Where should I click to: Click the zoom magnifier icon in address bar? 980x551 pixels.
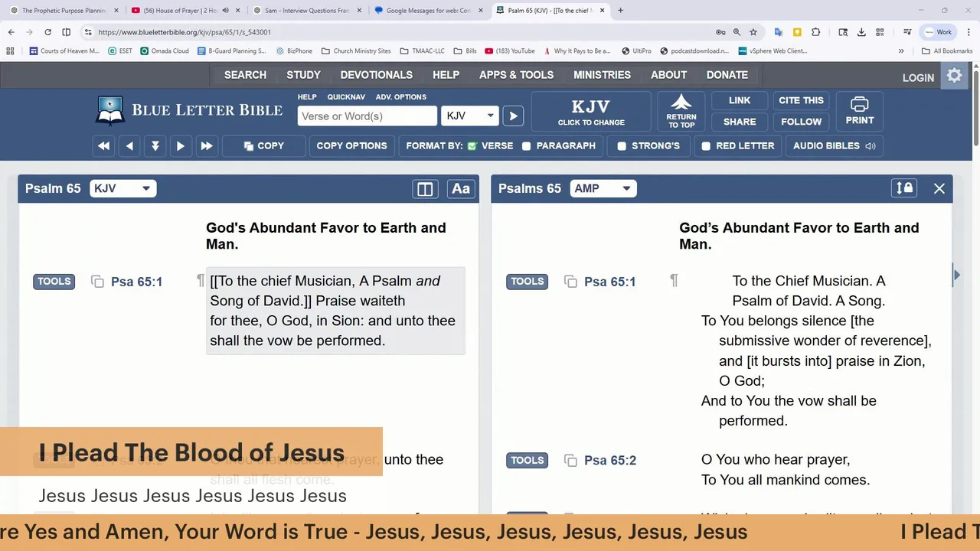tap(737, 32)
